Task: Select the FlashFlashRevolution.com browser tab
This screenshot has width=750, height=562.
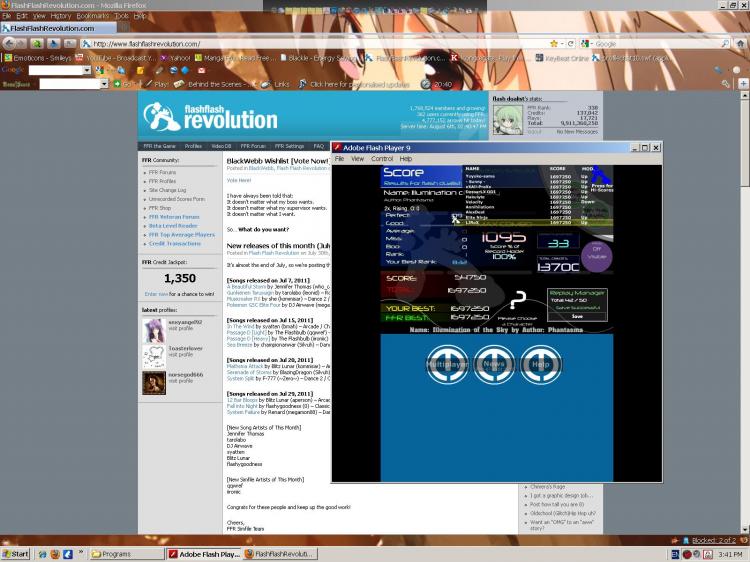Action: tap(58, 28)
